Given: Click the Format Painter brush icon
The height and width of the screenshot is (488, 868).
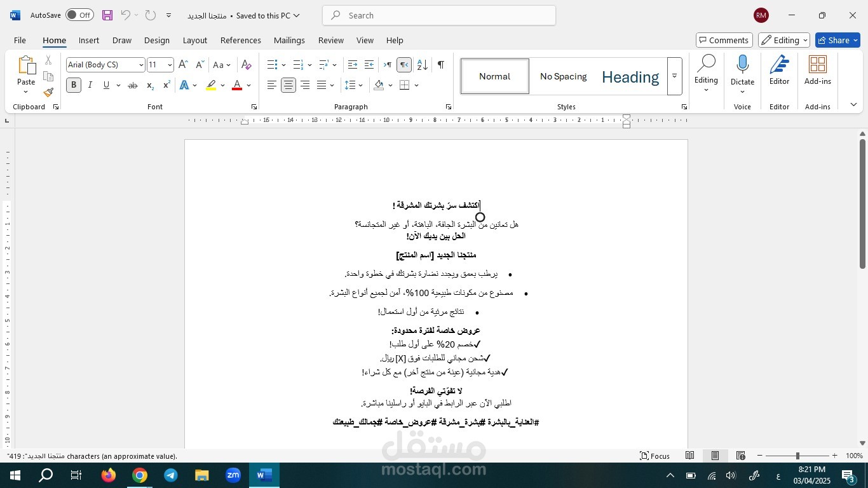Looking at the screenshot, I should pyautogui.click(x=48, y=92).
